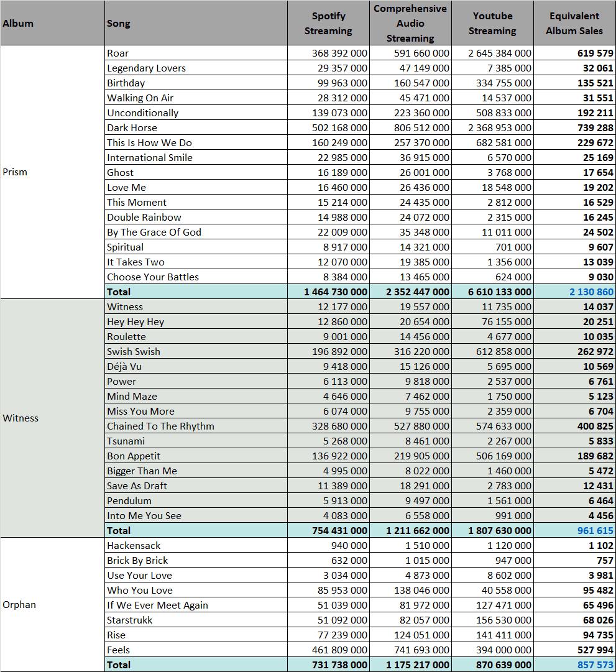
Task: Select the Brick By Brick song cell
Action: [196, 560]
